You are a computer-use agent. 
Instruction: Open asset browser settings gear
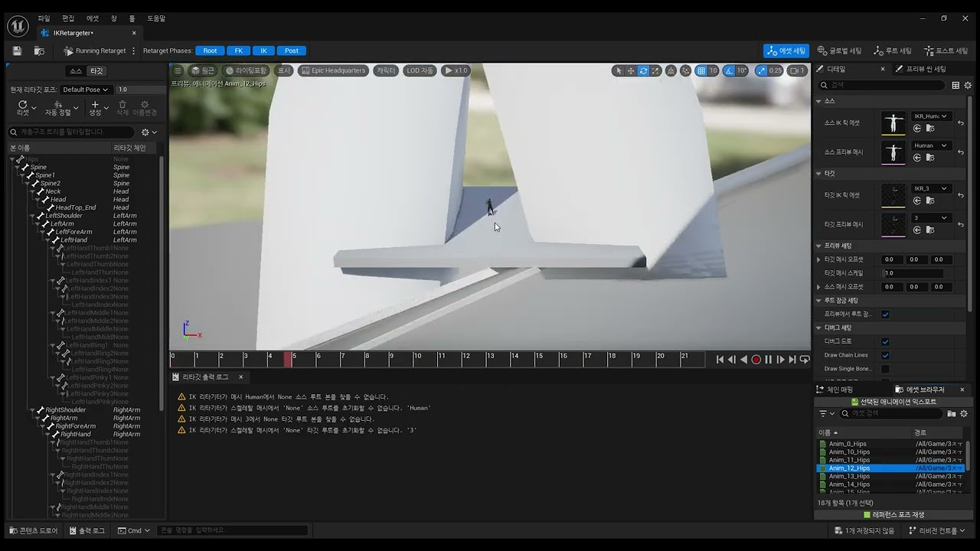(x=965, y=413)
